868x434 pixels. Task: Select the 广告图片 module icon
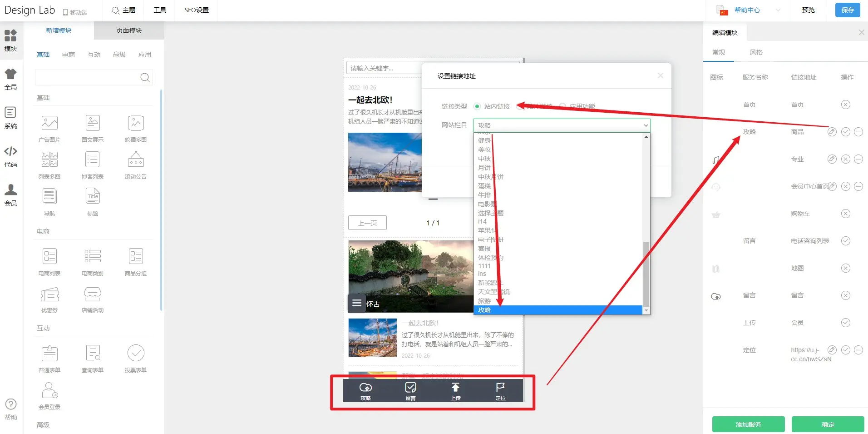pos(49,124)
